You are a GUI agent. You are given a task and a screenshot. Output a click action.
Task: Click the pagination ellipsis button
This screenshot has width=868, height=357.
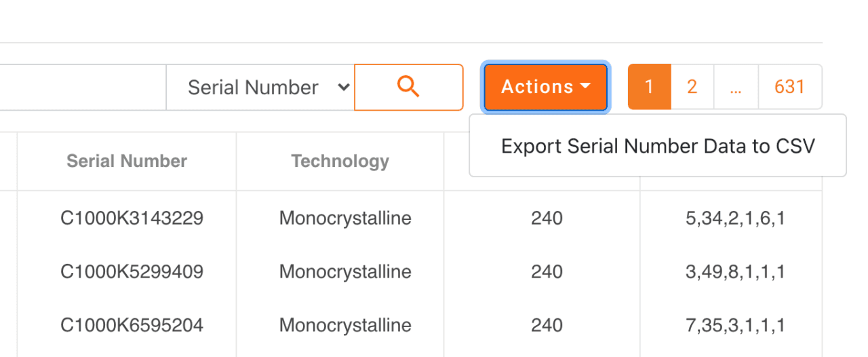(x=736, y=87)
